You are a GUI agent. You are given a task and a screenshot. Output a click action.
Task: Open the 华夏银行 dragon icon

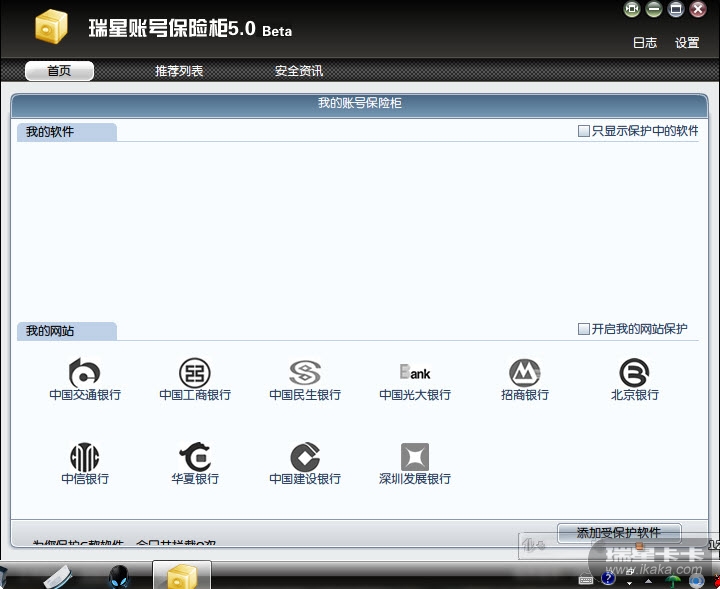pyautogui.click(x=195, y=457)
